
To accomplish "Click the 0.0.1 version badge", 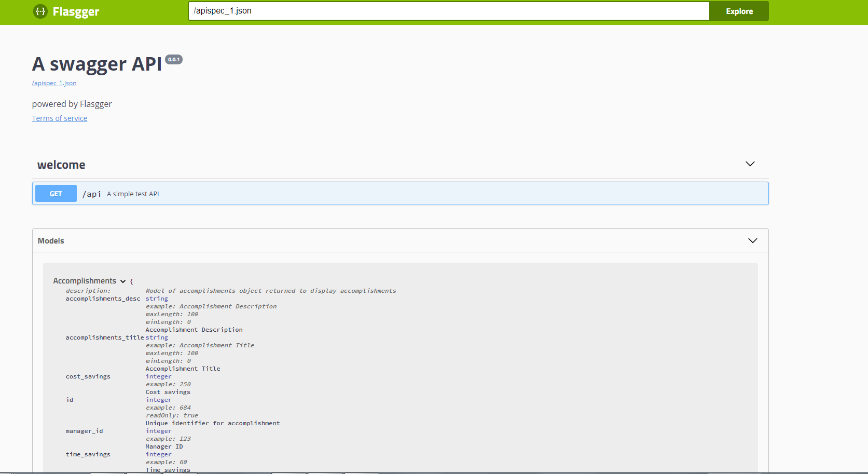I will click(174, 60).
